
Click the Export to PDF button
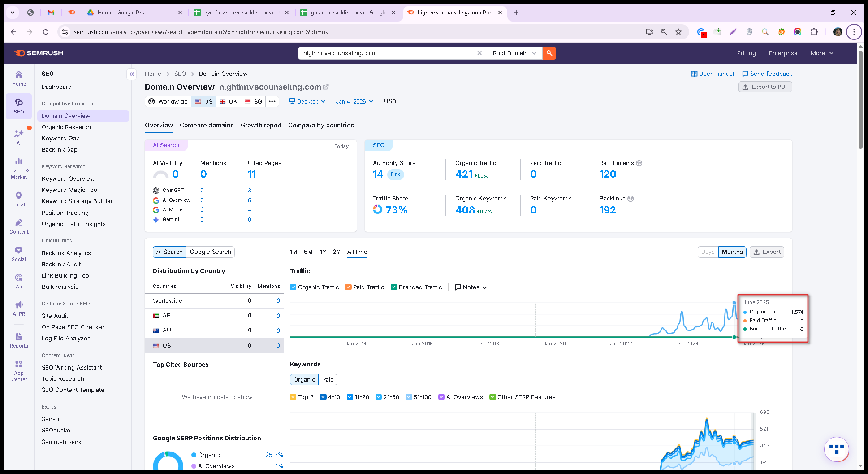pos(765,87)
